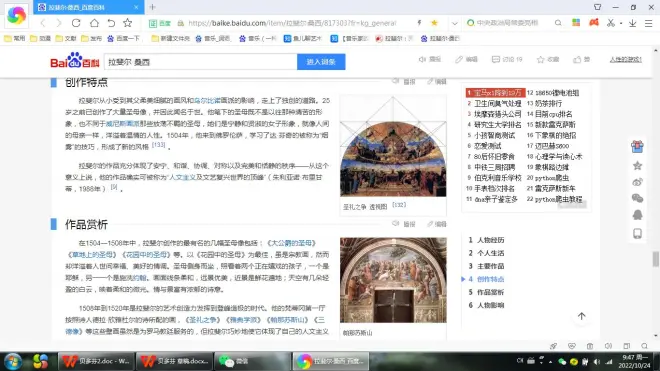Click the page vertical scrollbar thumb
660x371 pixels.
click(x=655, y=259)
